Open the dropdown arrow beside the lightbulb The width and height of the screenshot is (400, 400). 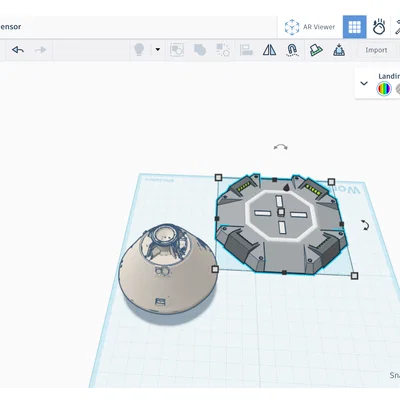point(158,50)
